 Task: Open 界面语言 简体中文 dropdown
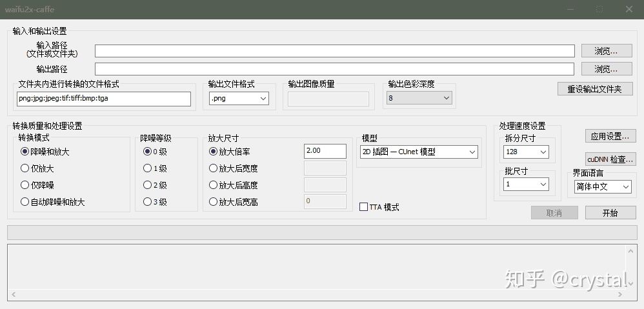tap(603, 186)
